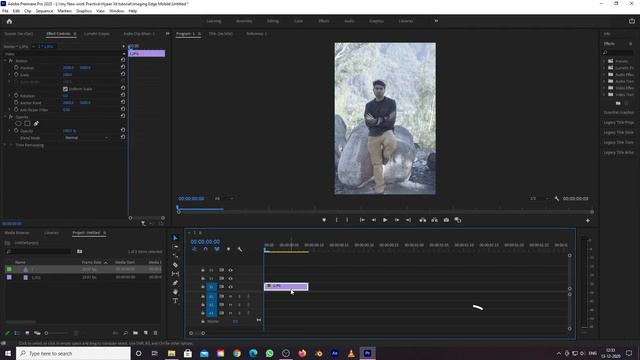
Task: Switch Project panel to List View
Action: 17,333
